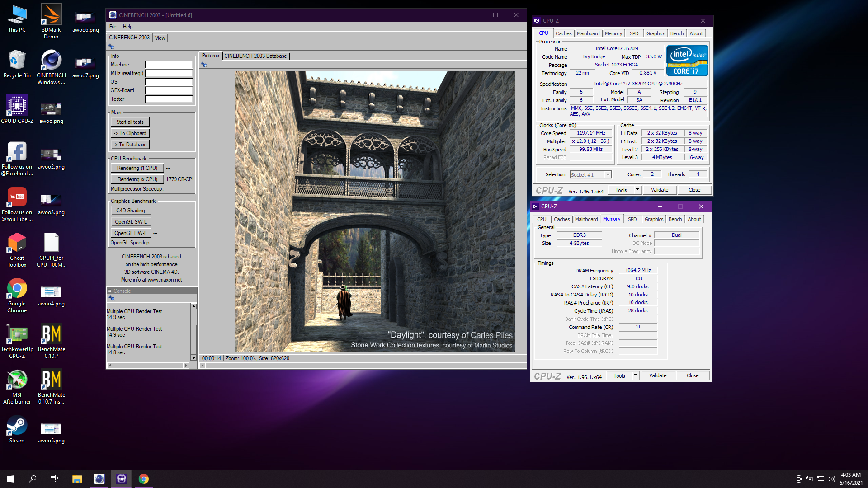This screenshot has width=868, height=488.
Task: Open the CINEBENCH File menu
Action: (113, 27)
